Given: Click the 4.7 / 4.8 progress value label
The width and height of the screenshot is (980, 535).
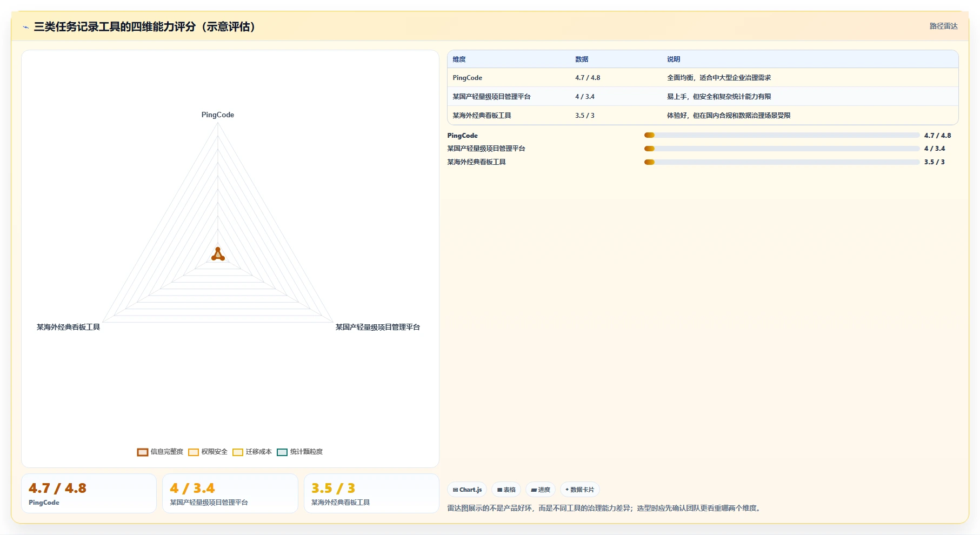Looking at the screenshot, I should pos(937,136).
